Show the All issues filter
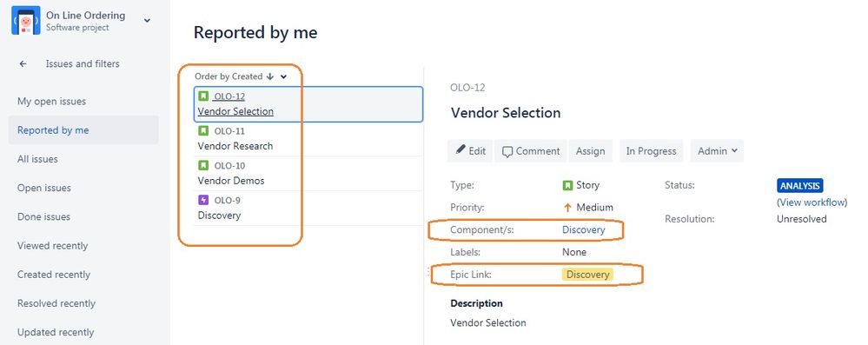 pos(37,159)
